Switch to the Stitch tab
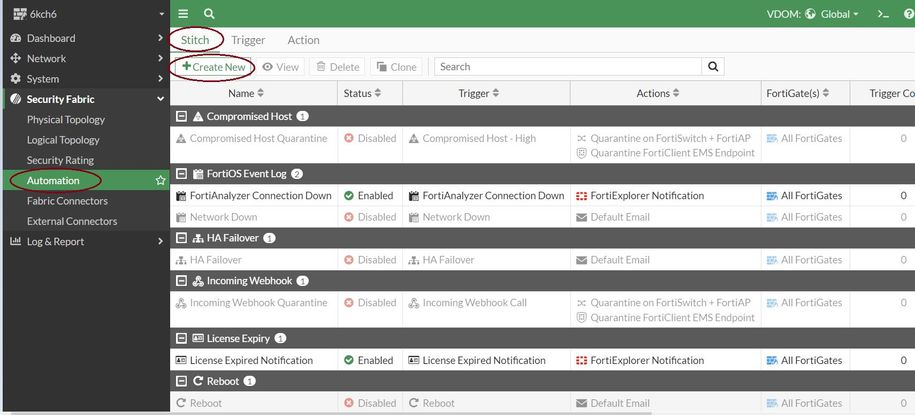 194,40
